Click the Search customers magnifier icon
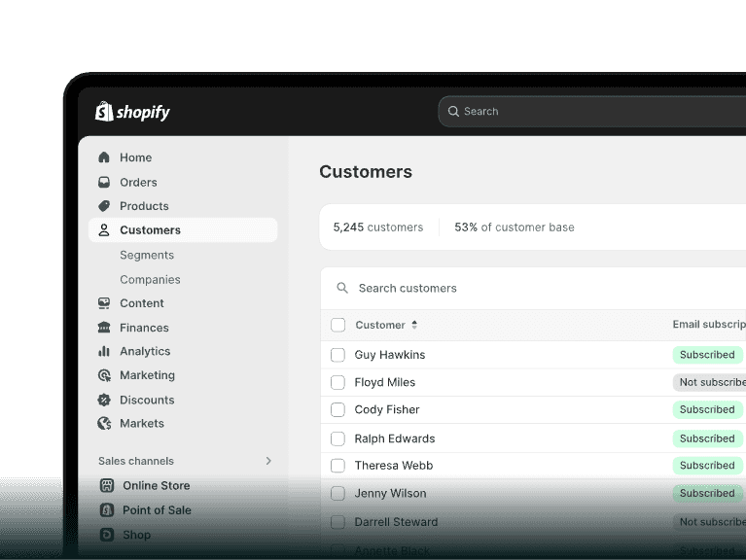This screenshot has width=746, height=560. tap(342, 288)
